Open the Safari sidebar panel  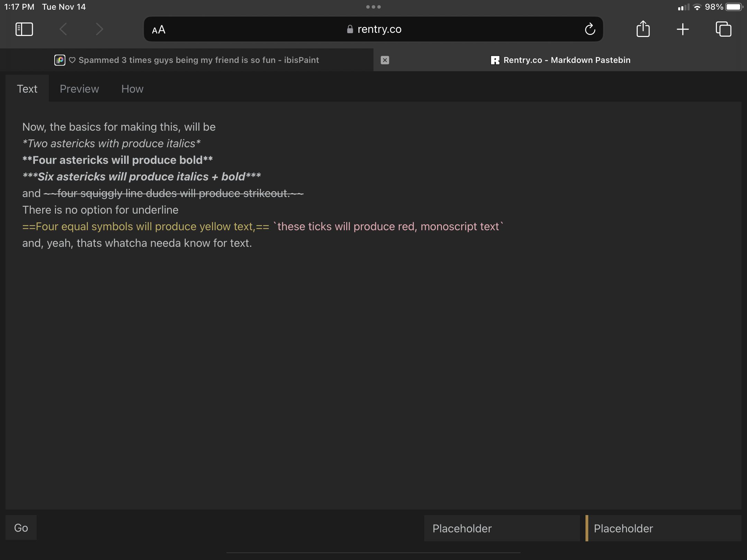(x=24, y=29)
